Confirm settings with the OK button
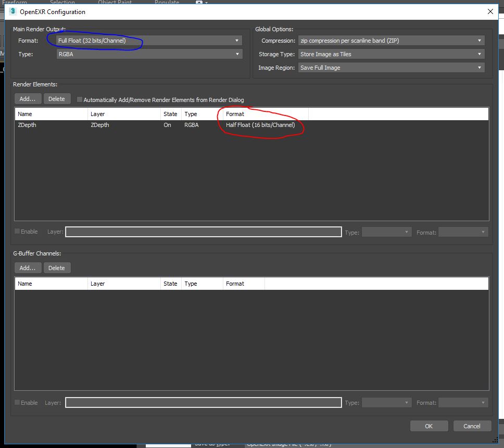The width and height of the screenshot is (504, 448). (x=429, y=426)
